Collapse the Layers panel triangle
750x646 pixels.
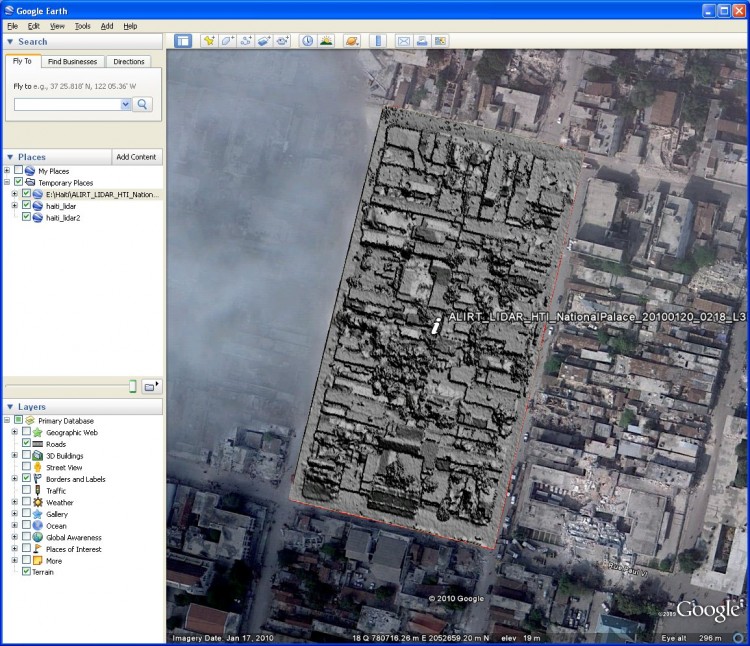coord(10,406)
